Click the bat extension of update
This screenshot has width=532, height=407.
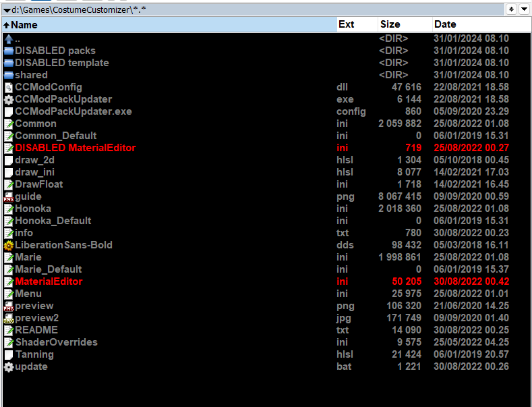(344, 367)
